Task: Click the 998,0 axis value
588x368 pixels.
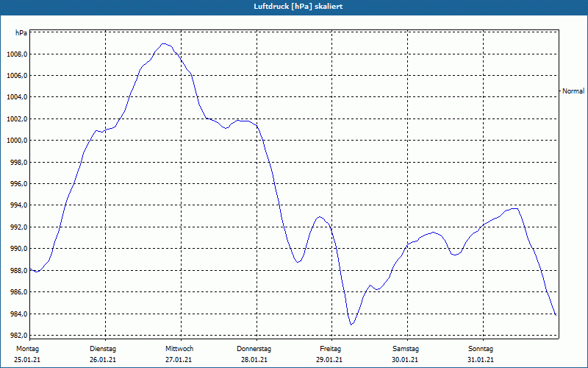Action: click(x=18, y=162)
